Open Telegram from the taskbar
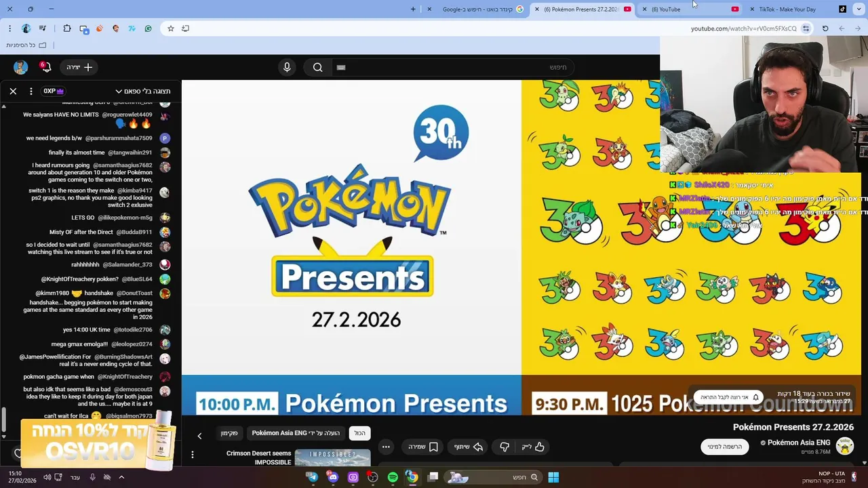Screen dimensions: 868x488 [x=313, y=477]
